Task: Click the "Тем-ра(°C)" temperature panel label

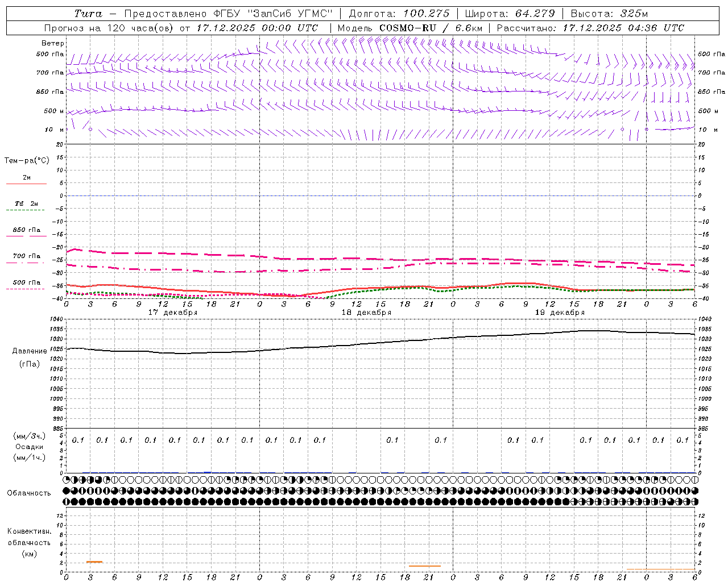Action: [x=27, y=161]
